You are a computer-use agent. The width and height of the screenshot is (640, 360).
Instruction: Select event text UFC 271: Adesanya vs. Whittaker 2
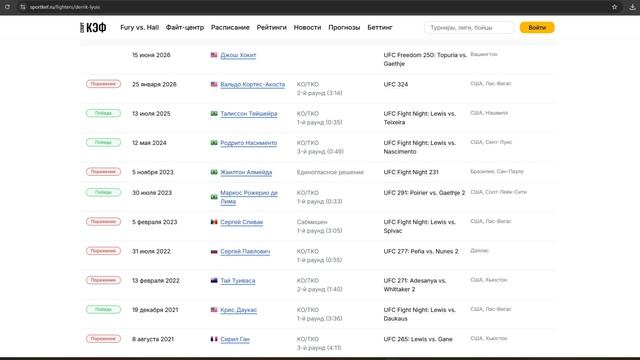(x=415, y=285)
